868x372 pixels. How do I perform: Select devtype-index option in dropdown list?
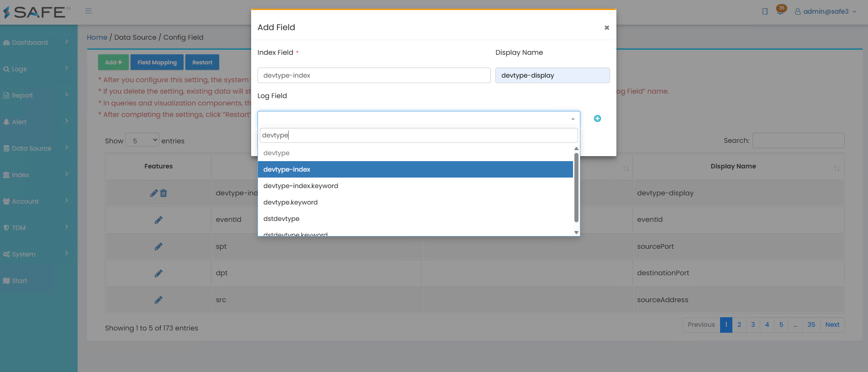[416, 169]
